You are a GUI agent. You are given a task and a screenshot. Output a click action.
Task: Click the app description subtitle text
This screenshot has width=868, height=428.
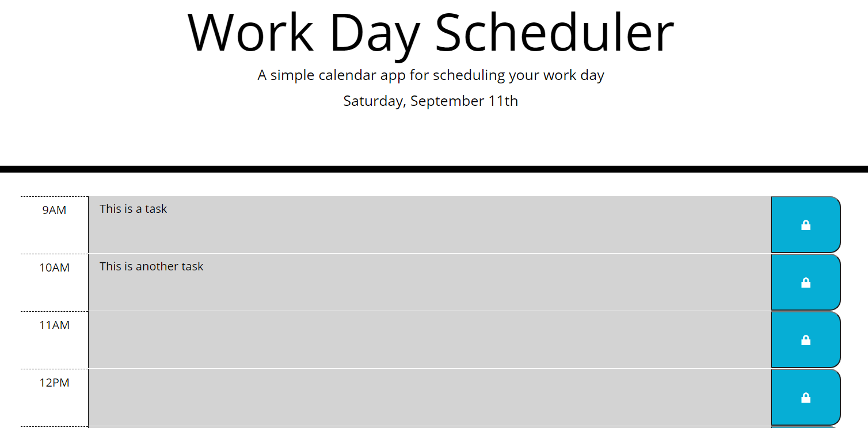point(431,75)
